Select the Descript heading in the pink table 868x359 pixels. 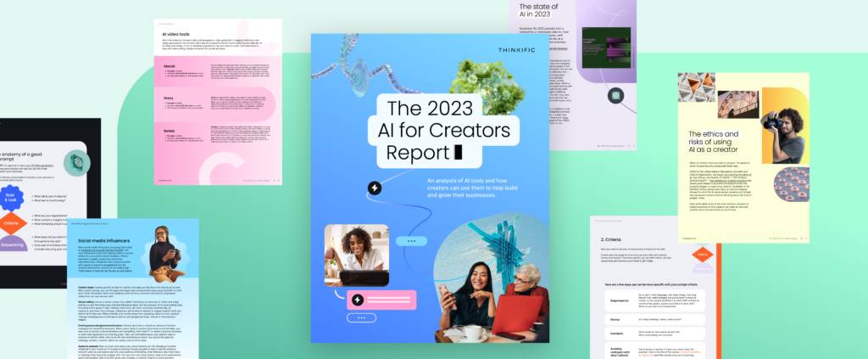pos(169,65)
